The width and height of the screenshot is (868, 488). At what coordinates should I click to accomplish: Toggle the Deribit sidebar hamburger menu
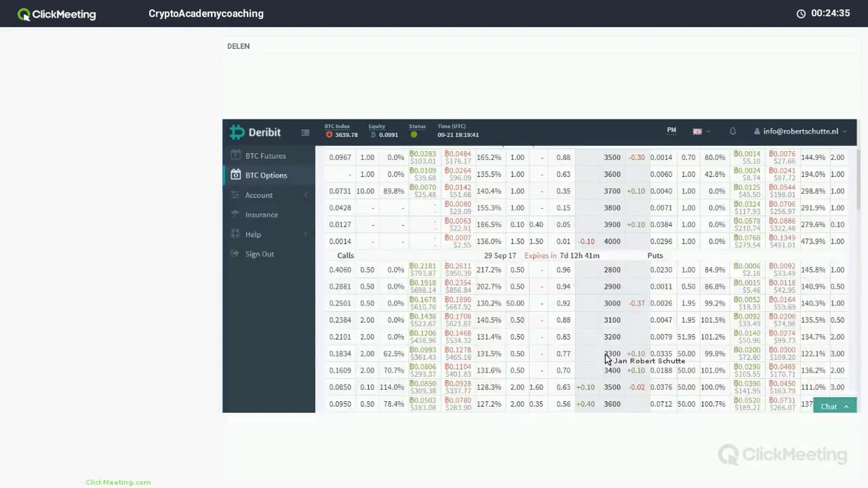305,132
